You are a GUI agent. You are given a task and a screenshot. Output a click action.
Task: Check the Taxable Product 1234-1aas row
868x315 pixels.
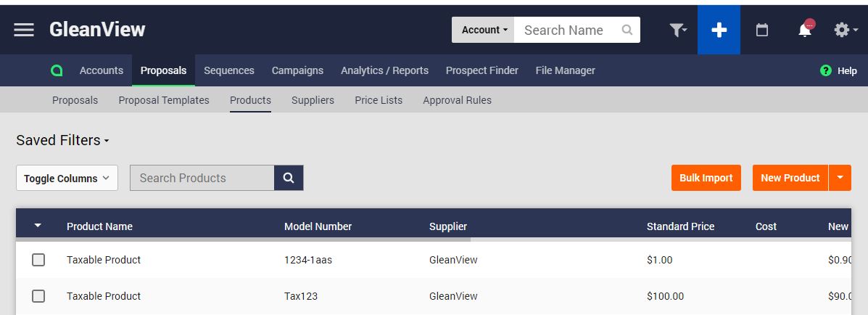coord(38,260)
